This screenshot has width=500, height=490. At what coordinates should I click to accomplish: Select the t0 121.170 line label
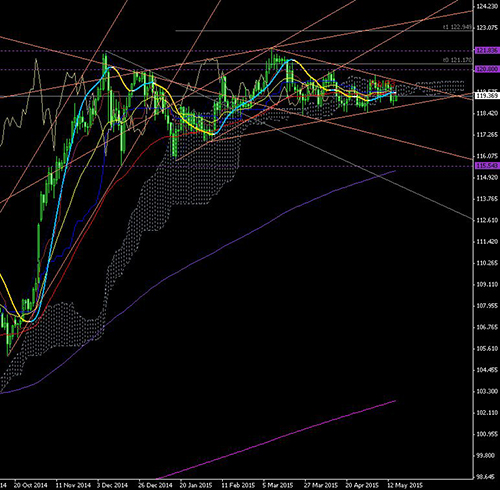coord(458,60)
